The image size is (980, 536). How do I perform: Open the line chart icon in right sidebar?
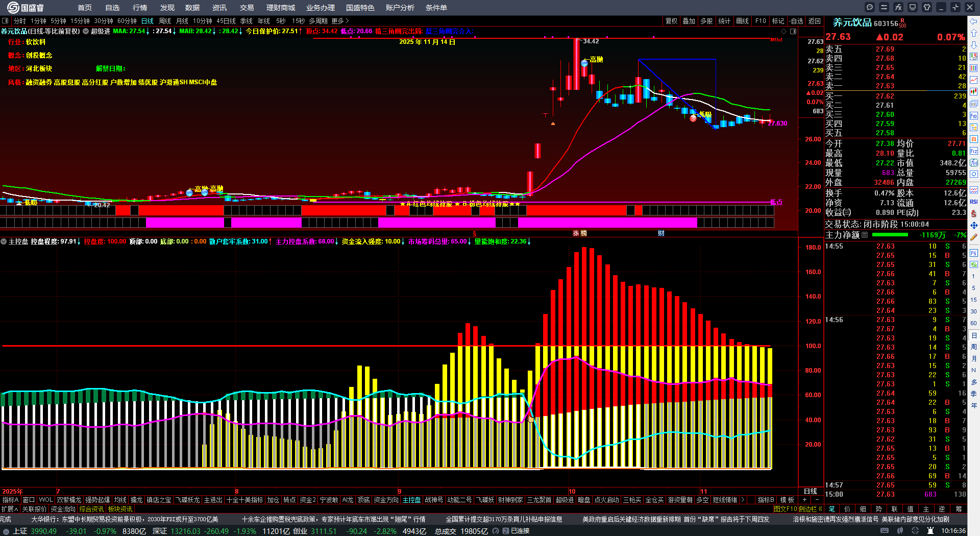click(974, 80)
